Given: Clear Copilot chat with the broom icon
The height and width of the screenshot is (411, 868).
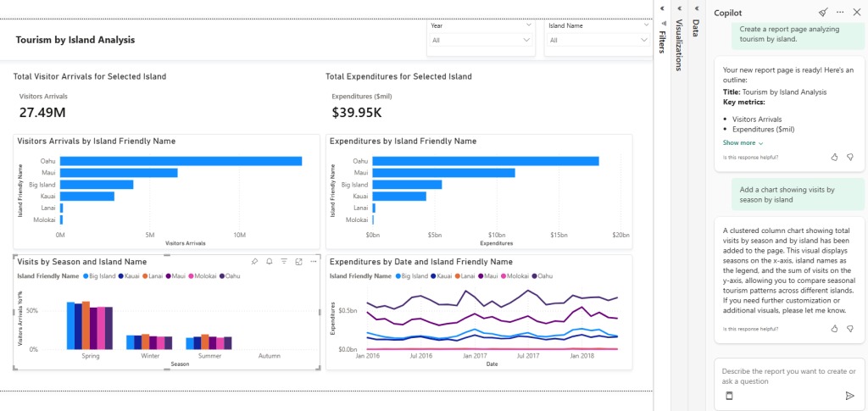Looking at the screenshot, I should coord(823,13).
